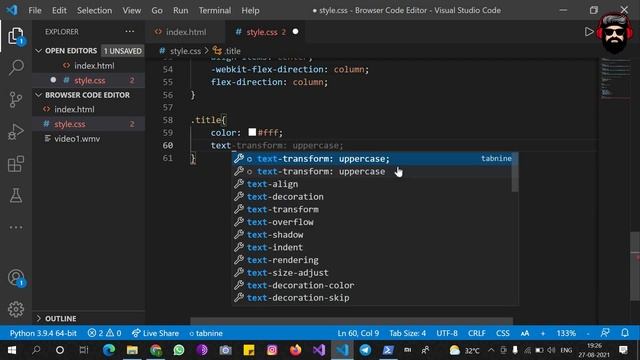Open the Terminal menu

pos(215,10)
